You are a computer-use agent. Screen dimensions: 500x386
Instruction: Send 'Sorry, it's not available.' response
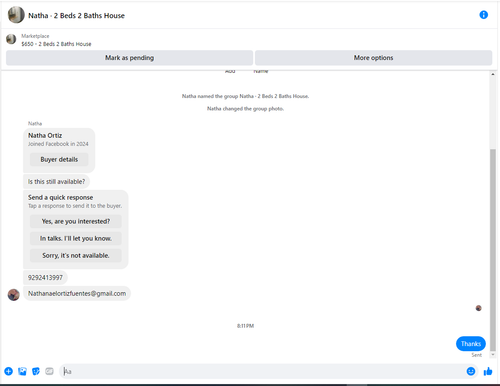point(76,255)
